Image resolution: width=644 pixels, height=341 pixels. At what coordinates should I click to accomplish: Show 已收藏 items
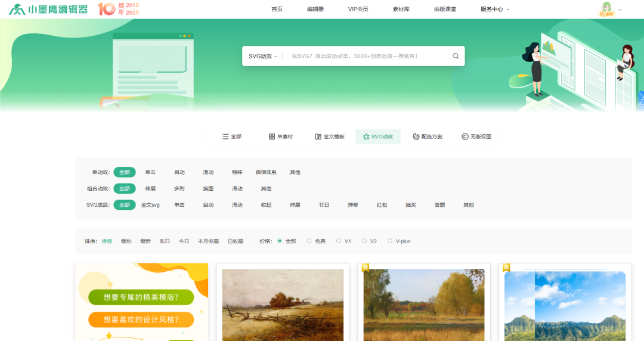tap(236, 241)
